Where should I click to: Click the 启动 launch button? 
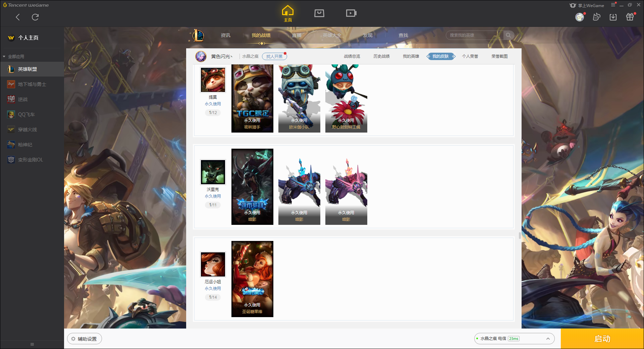(602, 339)
